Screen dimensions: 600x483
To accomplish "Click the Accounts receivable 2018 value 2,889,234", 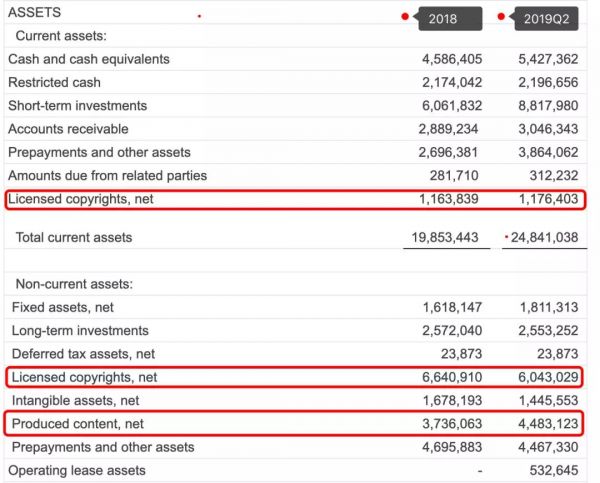I will point(450,129).
